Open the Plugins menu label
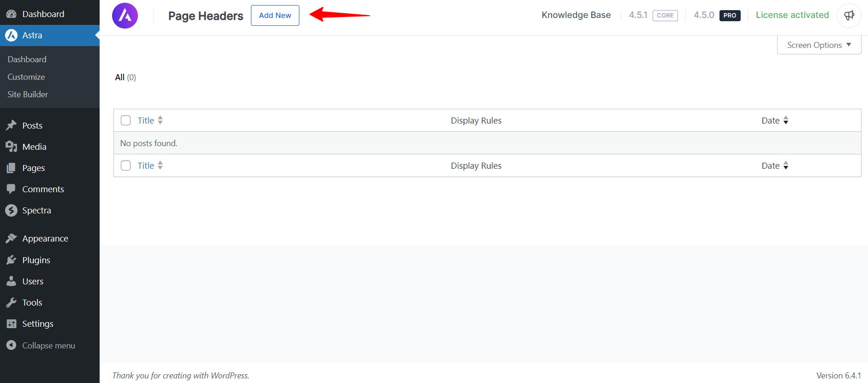 click(36, 260)
